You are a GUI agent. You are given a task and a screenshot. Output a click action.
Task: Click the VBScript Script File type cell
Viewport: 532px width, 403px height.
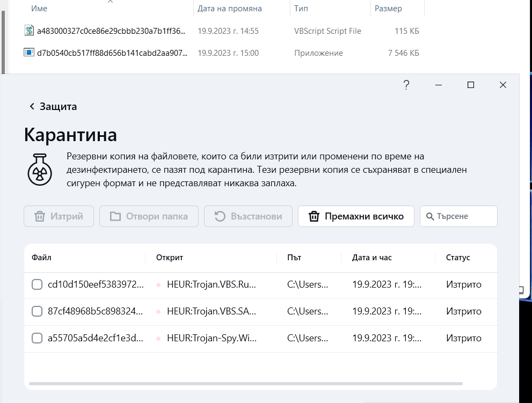click(x=327, y=31)
